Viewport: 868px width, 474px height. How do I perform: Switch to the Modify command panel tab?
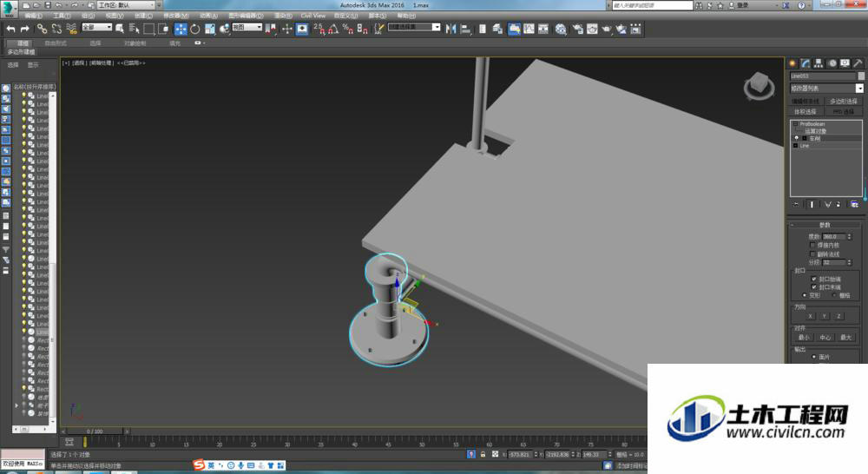coord(806,63)
